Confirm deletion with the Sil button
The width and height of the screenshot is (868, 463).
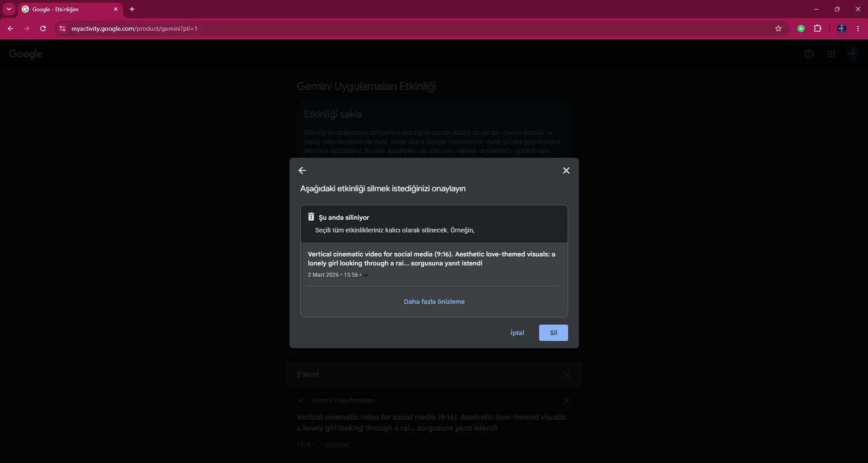[x=553, y=333]
